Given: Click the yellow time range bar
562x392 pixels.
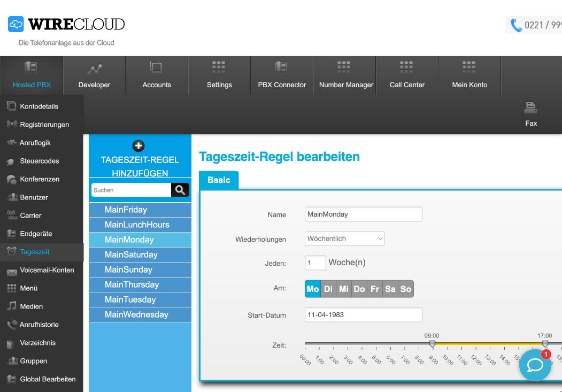Looking at the screenshot, I should tap(489, 344).
